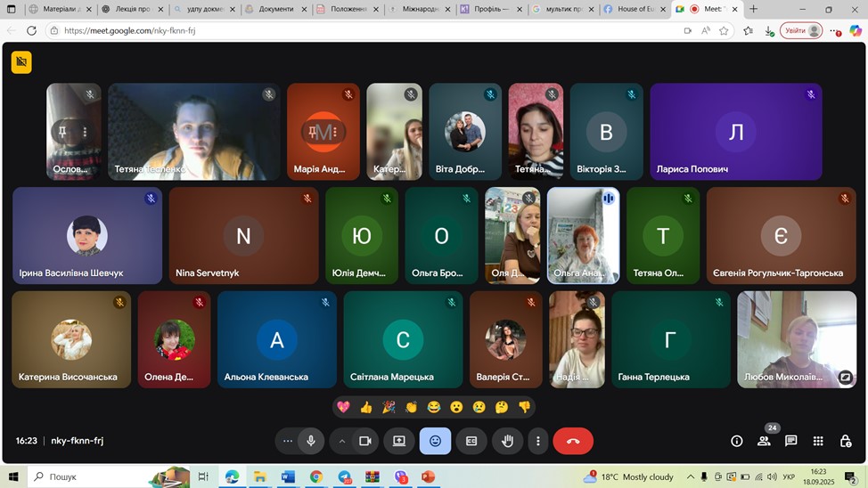Open audio settings dots beside microphone
The height and width of the screenshot is (488, 868).
click(x=287, y=441)
